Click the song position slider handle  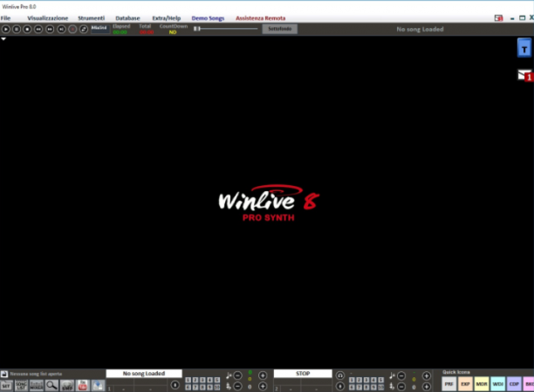coord(197,29)
